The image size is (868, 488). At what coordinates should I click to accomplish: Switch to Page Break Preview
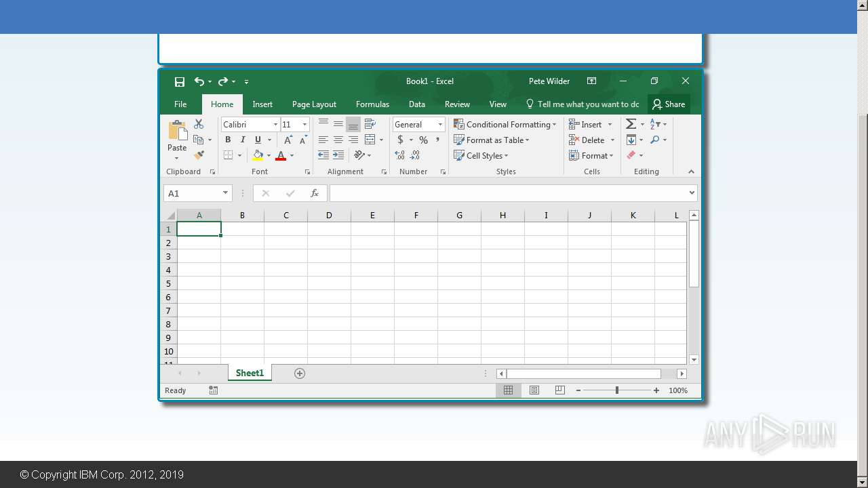point(559,390)
